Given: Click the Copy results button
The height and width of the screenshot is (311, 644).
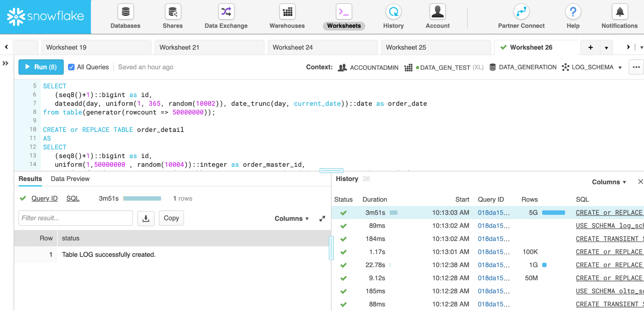Looking at the screenshot, I should pyautogui.click(x=171, y=218).
